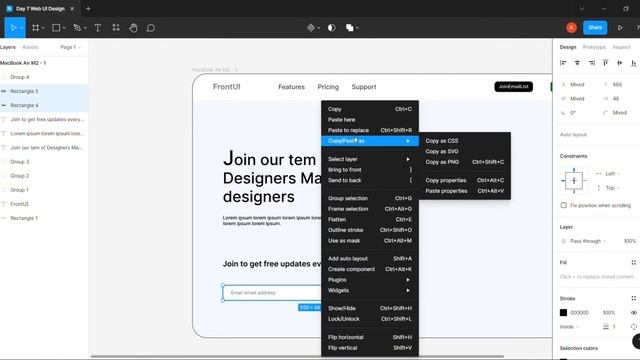Select Rectangle 5 layer
Viewport: 640px width, 360px height.
coord(44,91)
